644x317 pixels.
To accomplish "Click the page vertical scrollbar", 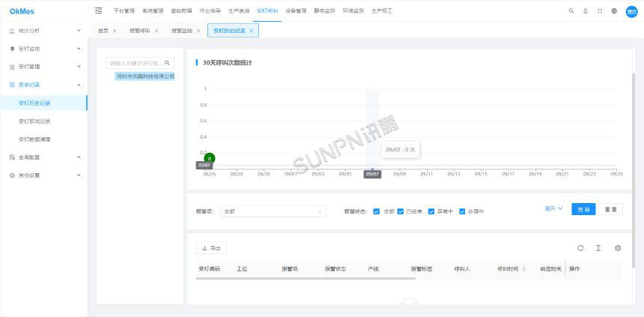I will pos(635,171).
